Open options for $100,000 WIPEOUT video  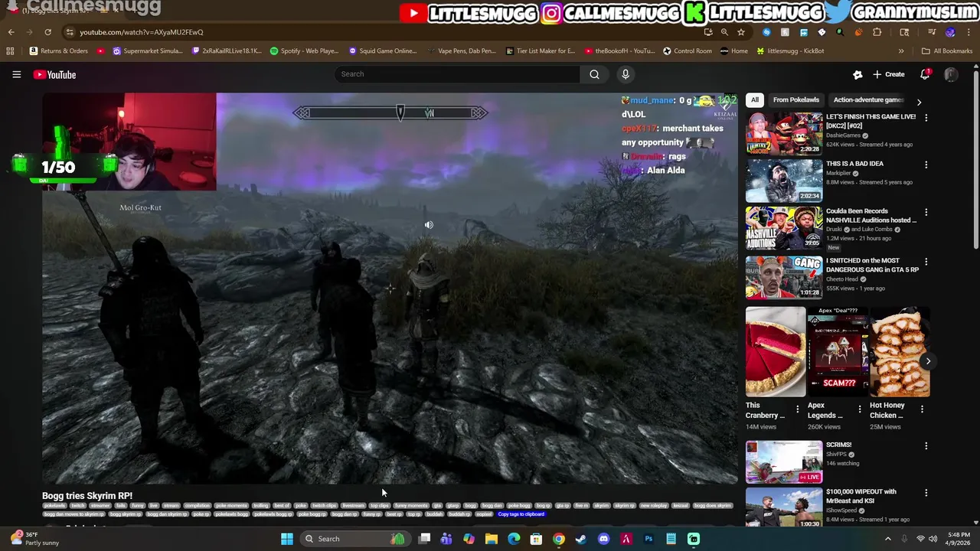coord(926,493)
